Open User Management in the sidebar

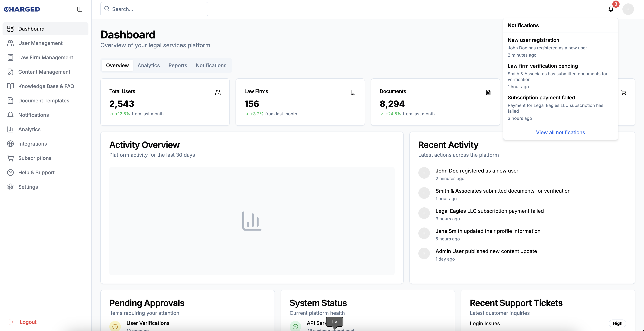45,43
